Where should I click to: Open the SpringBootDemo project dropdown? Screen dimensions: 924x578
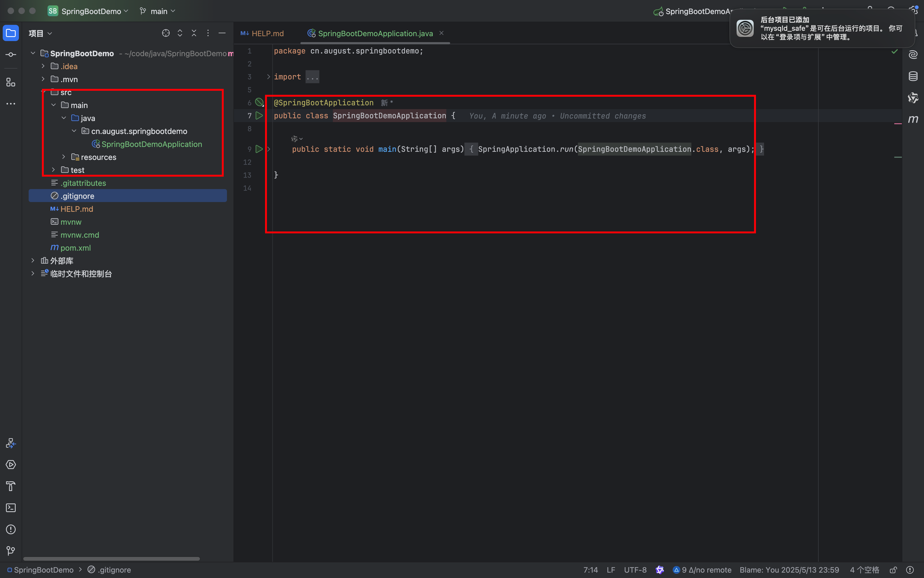coord(91,11)
